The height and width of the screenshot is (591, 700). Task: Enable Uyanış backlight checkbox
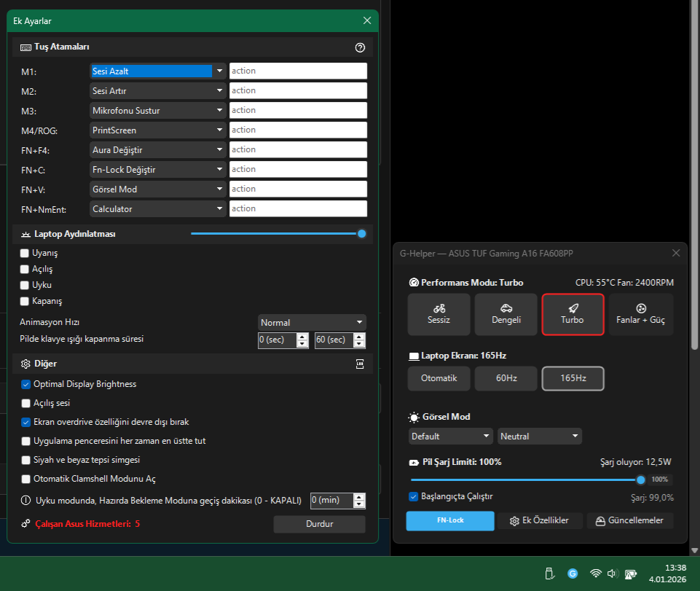pyautogui.click(x=25, y=254)
